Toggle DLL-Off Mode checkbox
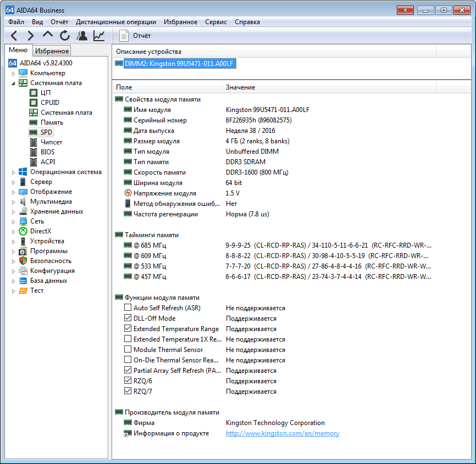Viewport: 476px width, 464px height. (x=128, y=318)
